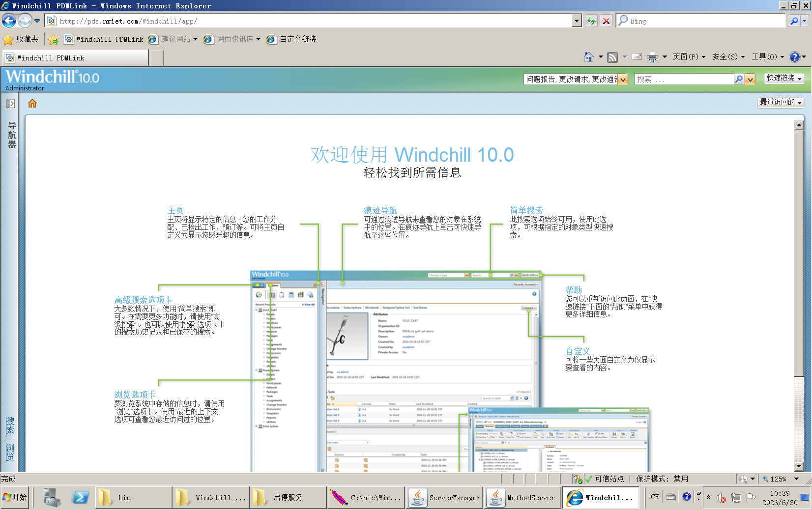Stop loading with the red X icon

(x=606, y=21)
